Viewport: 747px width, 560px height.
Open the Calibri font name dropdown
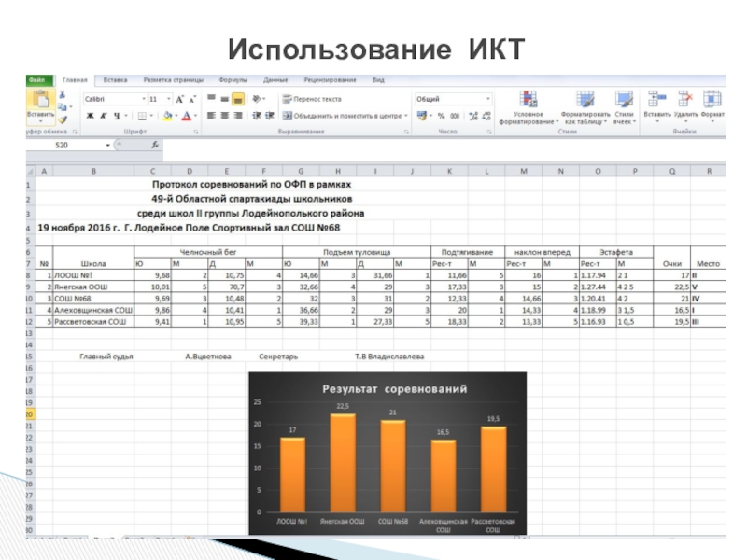pyautogui.click(x=144, y=99)
